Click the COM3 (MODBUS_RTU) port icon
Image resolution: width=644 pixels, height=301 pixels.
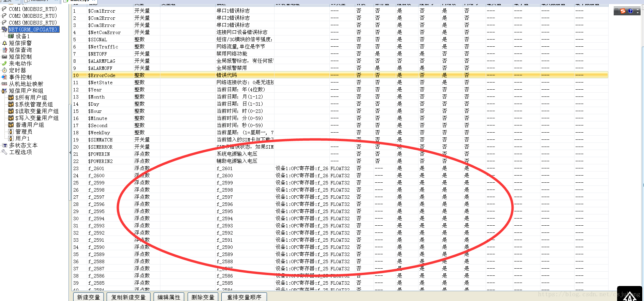(x=4, y=22)
